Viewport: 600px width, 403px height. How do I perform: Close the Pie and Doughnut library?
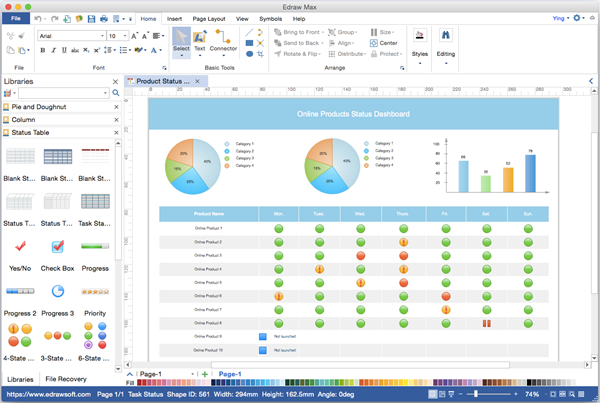pos(116,106)
